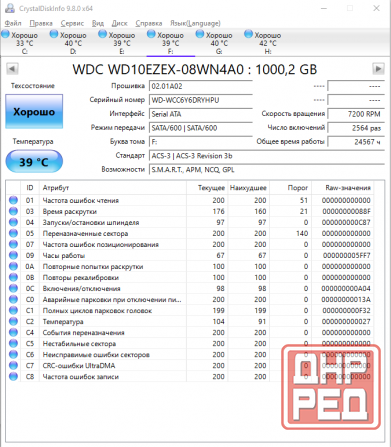Select disk H: status tab
Viewport: 391px width, 447px height.
(x=268, y=43)
